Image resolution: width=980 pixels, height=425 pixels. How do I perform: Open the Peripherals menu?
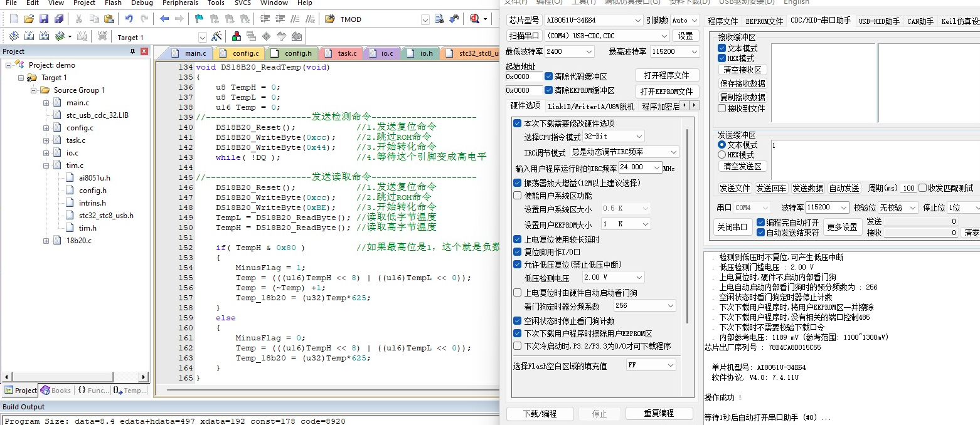click(180, 3)
